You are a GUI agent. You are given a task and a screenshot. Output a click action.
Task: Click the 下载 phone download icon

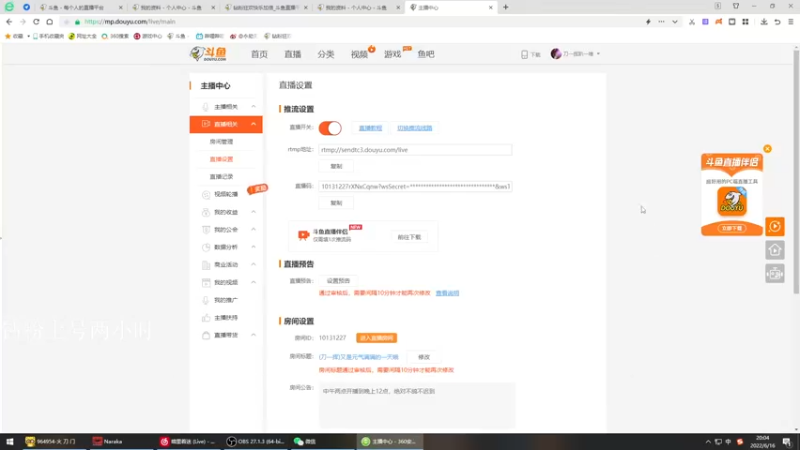(524, 54)
